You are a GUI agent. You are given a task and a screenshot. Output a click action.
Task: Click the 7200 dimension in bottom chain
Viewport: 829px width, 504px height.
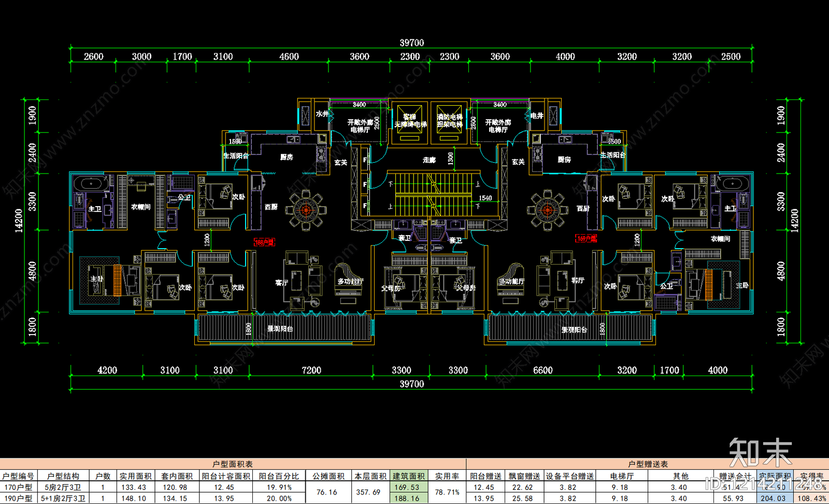point(311,370)
